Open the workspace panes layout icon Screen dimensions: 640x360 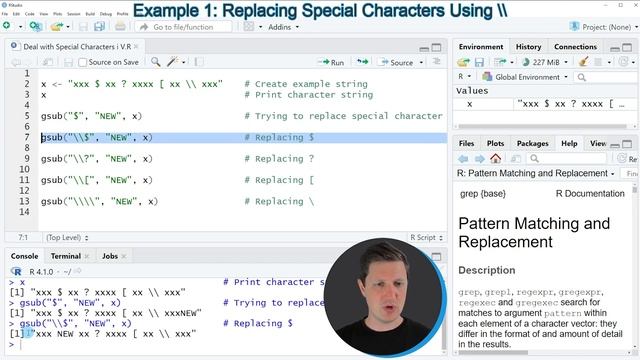[248, 27]
